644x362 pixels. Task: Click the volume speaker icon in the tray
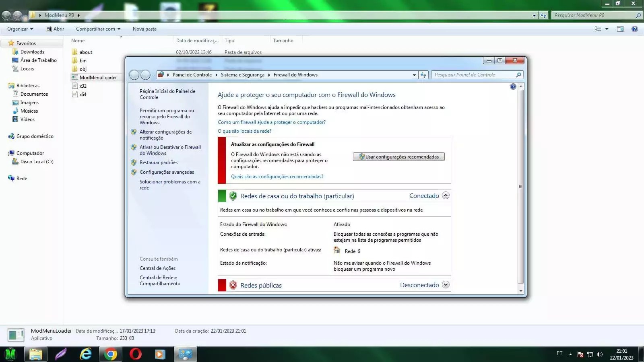(600, 354)
